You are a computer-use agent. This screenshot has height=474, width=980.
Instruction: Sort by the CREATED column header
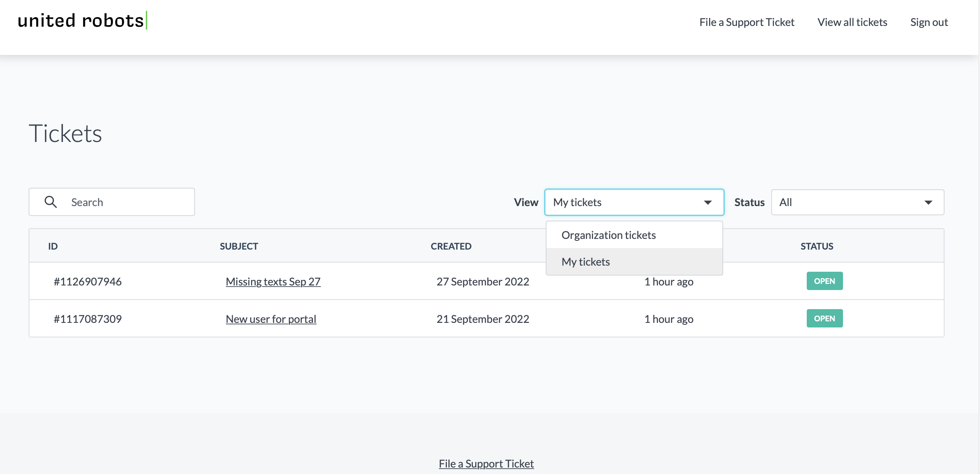tap(451, 246)
